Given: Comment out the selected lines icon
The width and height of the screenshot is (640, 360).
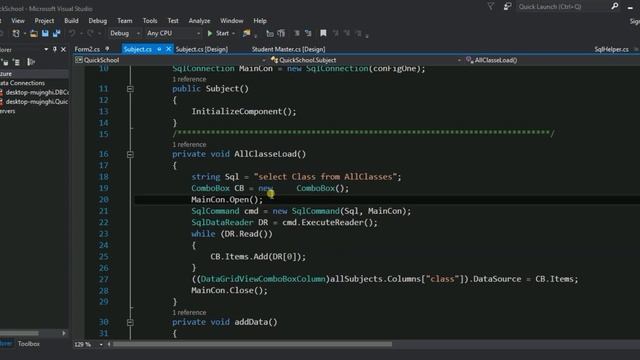Looking at the screenshot, I should tap(297, 33).
